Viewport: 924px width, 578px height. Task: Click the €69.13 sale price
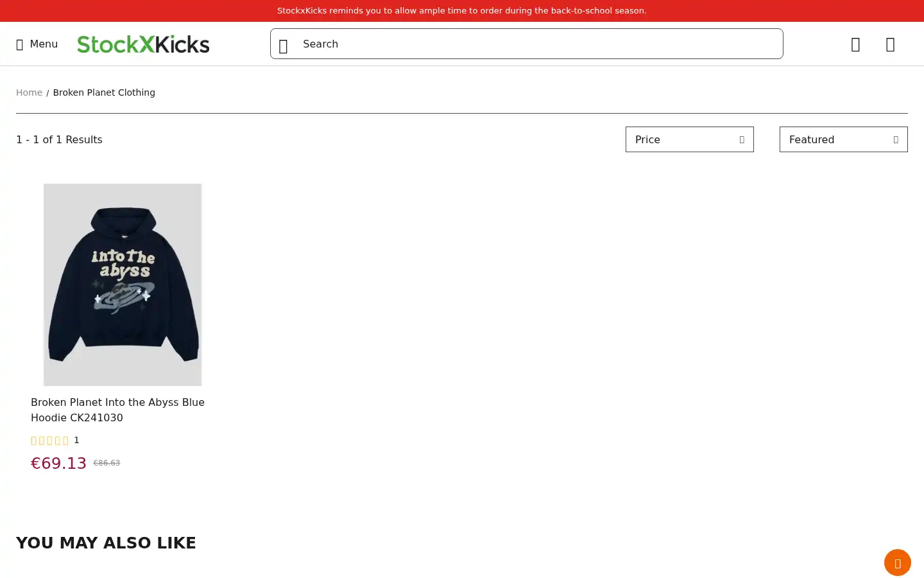coord(58,463)
